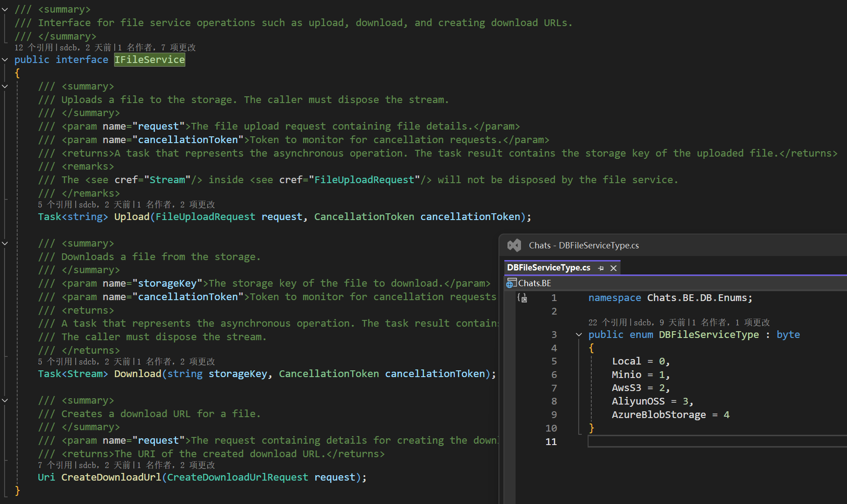Close the DBFileServiceType.cs tab
The height and width of the screenshot is (504, 847).
click(613, 268)
